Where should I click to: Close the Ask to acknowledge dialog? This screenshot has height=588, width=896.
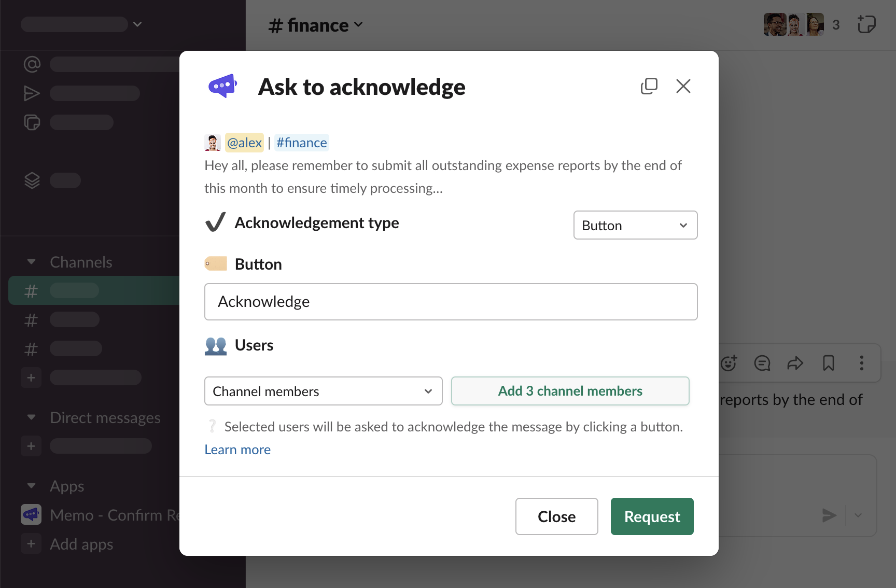click(683, 86)
